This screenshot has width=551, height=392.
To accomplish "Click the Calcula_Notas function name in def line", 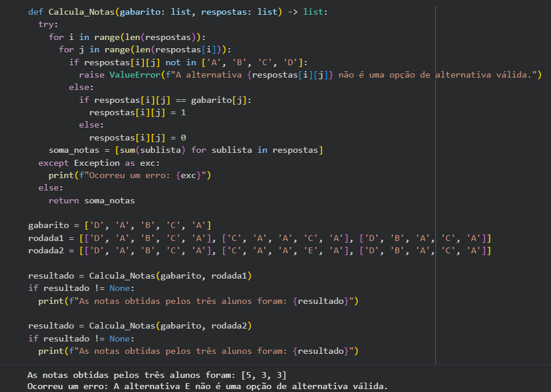I will [82, 12].
